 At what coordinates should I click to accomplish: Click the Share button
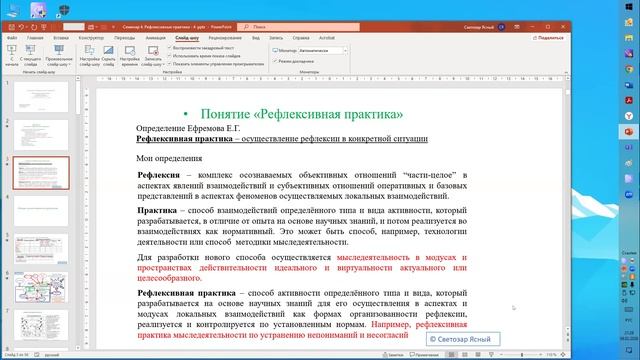[548, 38]
